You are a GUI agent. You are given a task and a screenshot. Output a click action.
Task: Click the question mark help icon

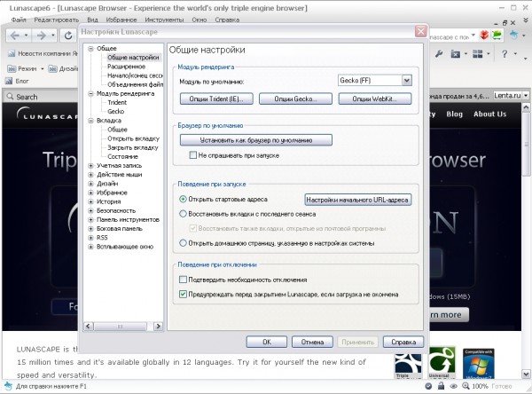click(505, 53)
